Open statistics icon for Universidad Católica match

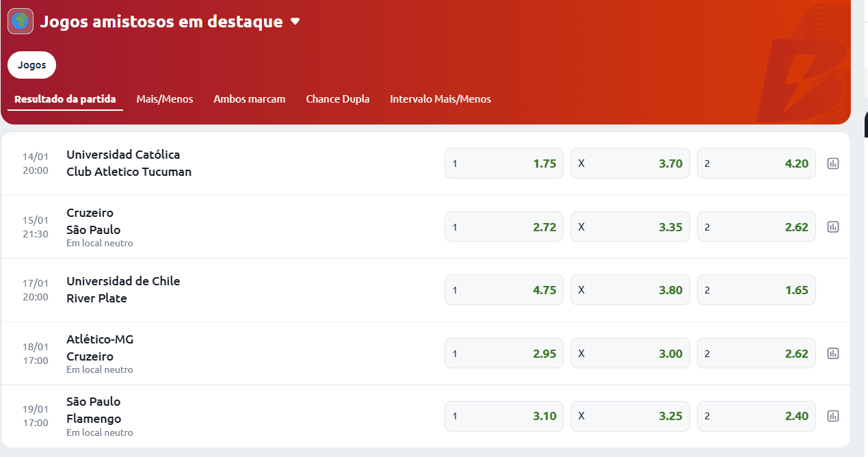point(832,164)
